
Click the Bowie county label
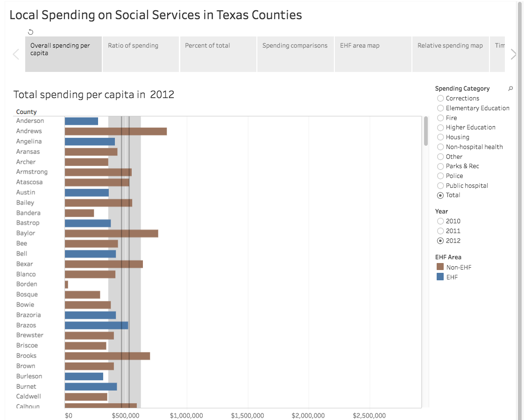[x=25, y=305]
